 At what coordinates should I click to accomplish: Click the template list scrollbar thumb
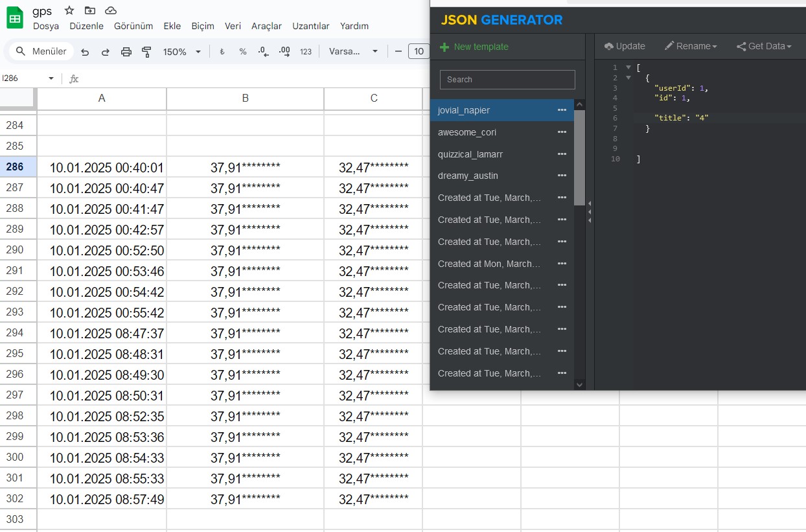[580, 157]
